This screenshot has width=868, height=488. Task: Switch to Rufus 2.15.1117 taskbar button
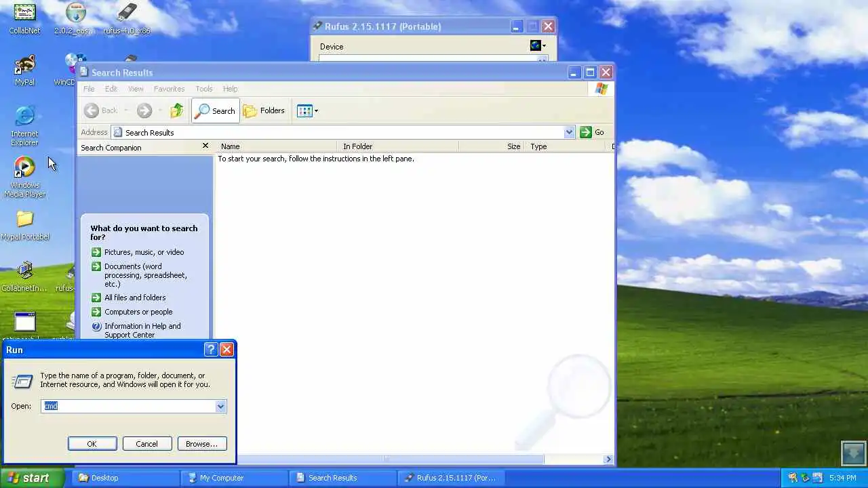(x=451, y=478)
